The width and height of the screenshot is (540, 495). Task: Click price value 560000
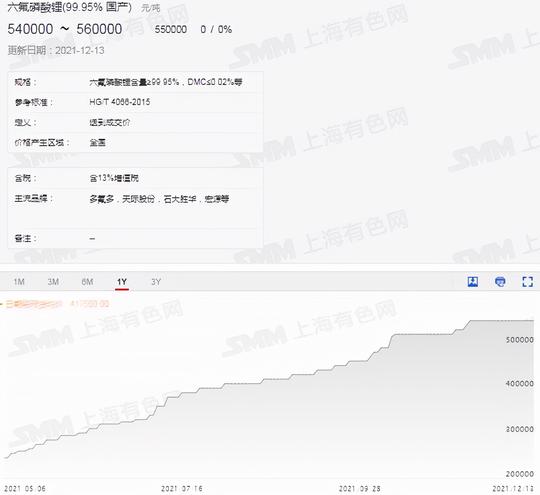(99, 29)
